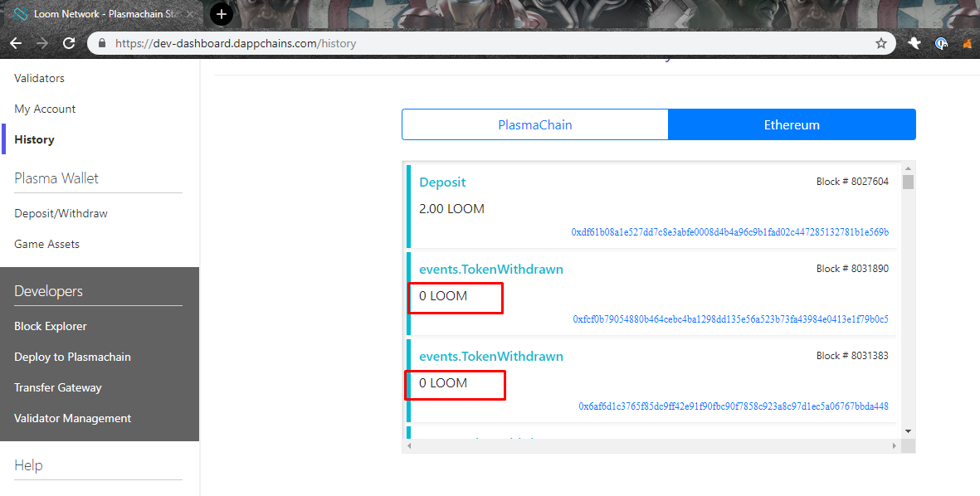The height and width of the screenshot is (496, 980).
Task: Navigate back using the back arrow
Action: tap(16, 42)
